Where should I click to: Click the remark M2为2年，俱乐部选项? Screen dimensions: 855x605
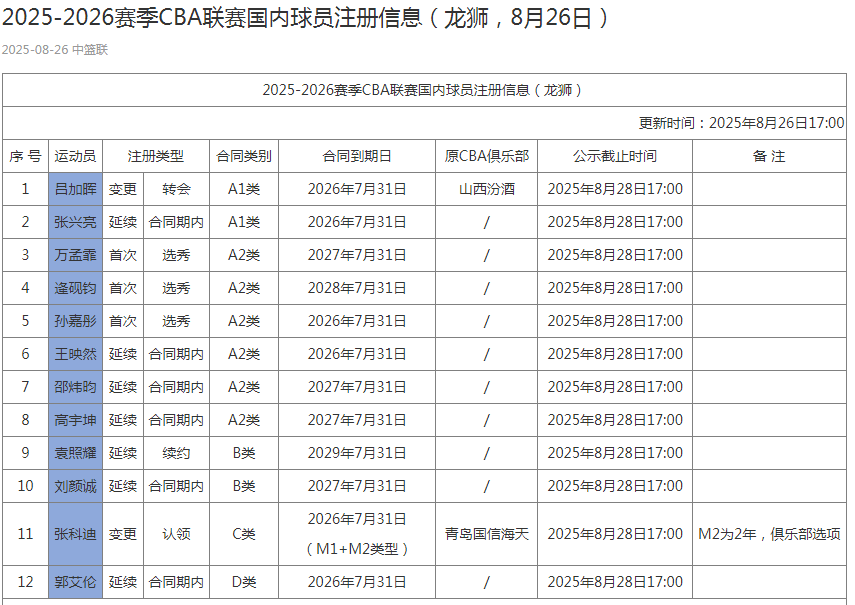768,532
